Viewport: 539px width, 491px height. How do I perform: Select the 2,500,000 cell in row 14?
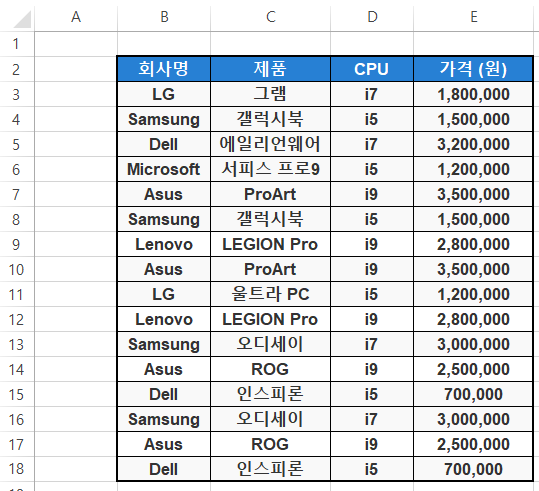tap(473, 369)
